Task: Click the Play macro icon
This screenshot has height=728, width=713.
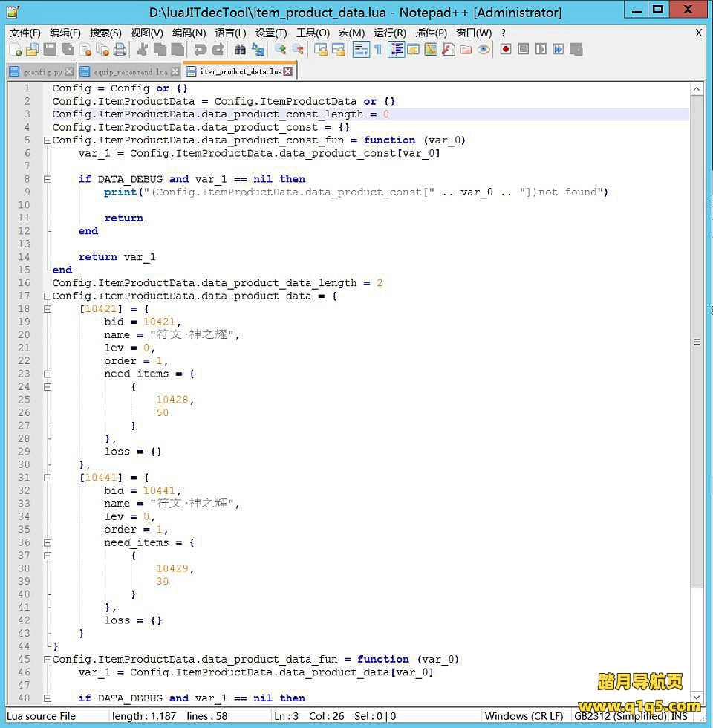Action: (541, 50)
